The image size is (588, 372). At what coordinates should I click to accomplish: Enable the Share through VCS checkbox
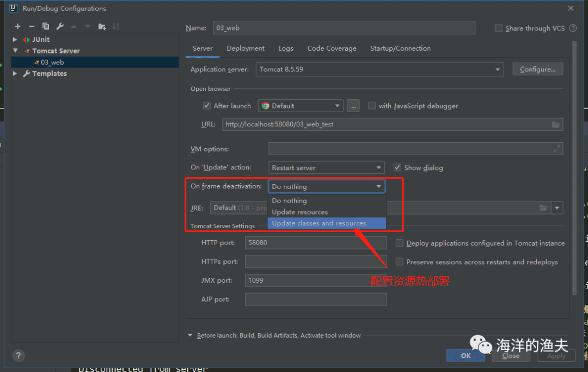(x=498, y=28)
